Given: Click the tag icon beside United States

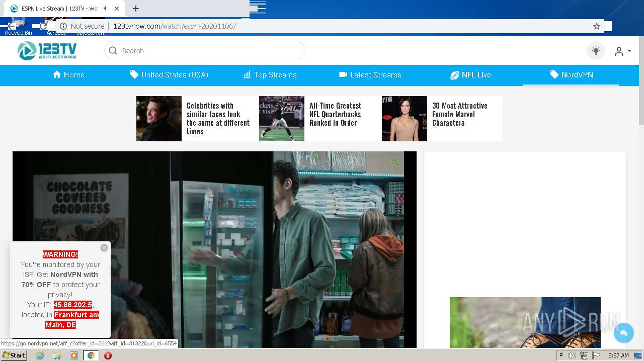Looking at the screenshot, I should (134, 74).
